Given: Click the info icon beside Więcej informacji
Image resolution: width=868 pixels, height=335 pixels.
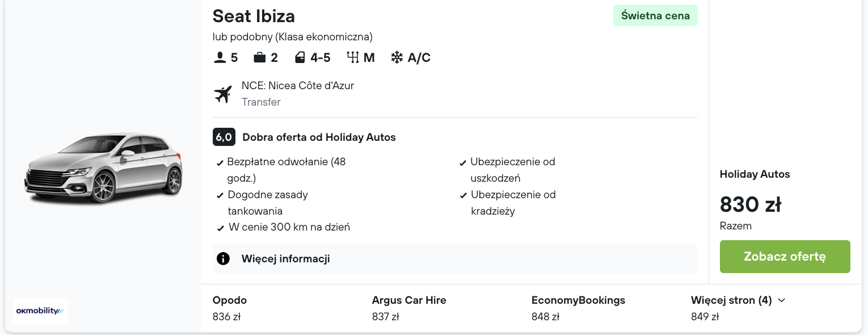Looking at the screenshot, I should (x=223, y=259).
